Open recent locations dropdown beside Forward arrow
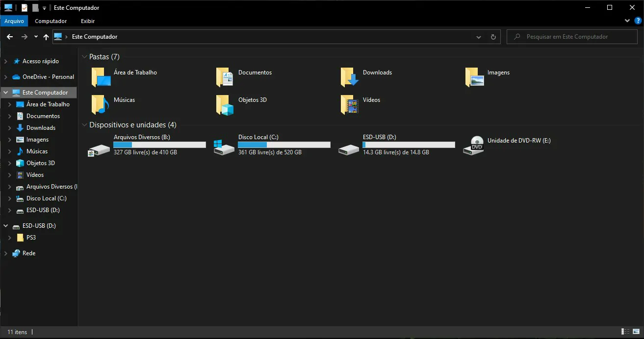The height and width of the screenshot is (339, 644). click(36, 37)
